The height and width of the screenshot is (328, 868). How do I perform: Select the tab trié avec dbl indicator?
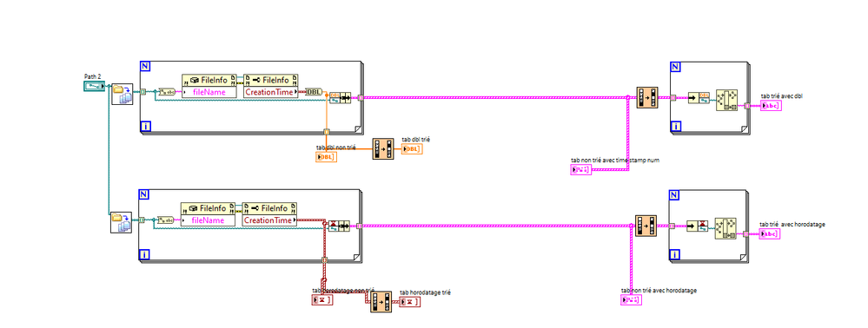771,106
